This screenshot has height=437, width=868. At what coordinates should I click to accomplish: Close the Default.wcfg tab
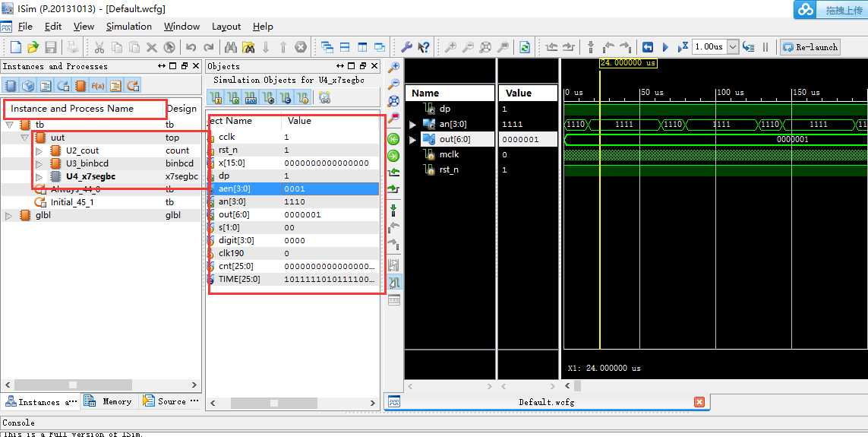[x=699, y=402]
